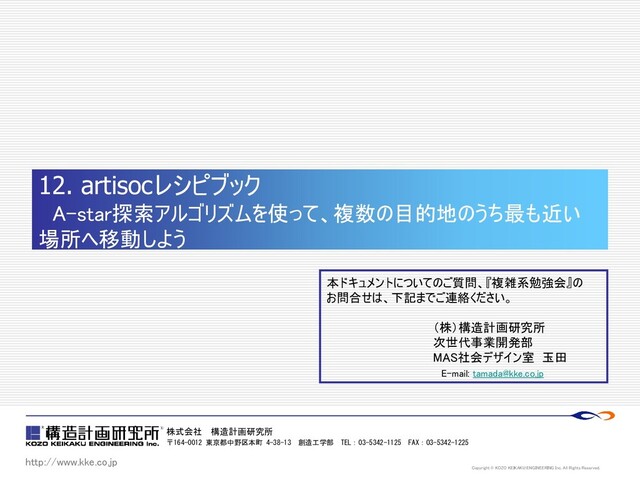Click the text 'MAS社会デザイン室 玉田'
640x480 pixels.
click(x=500, y=358)
